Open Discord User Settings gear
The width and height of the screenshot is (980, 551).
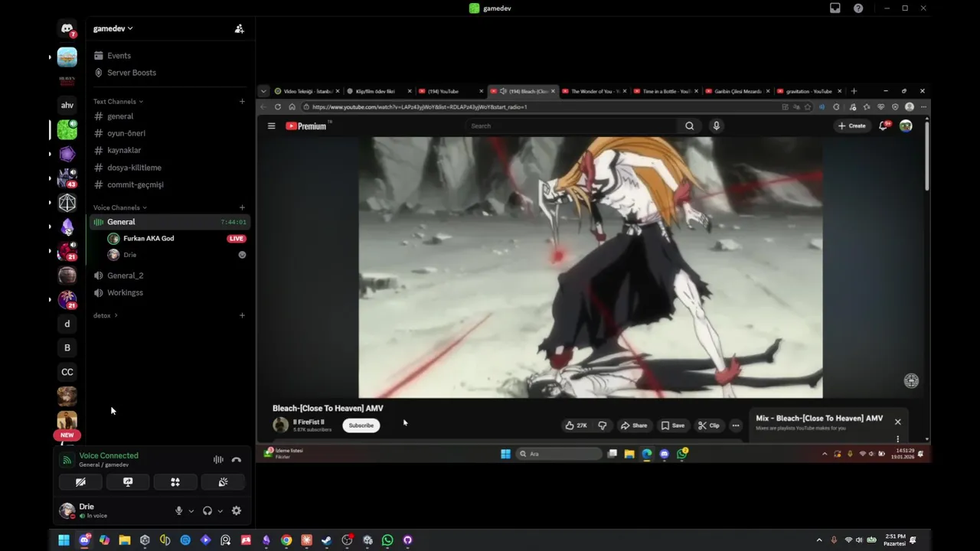point(237,511)
